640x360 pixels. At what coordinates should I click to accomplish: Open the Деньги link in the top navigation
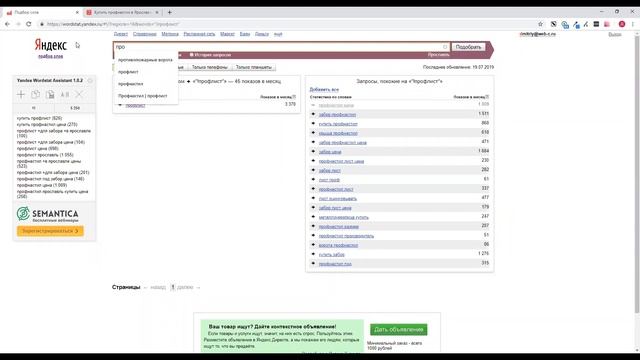coord(262,34)
